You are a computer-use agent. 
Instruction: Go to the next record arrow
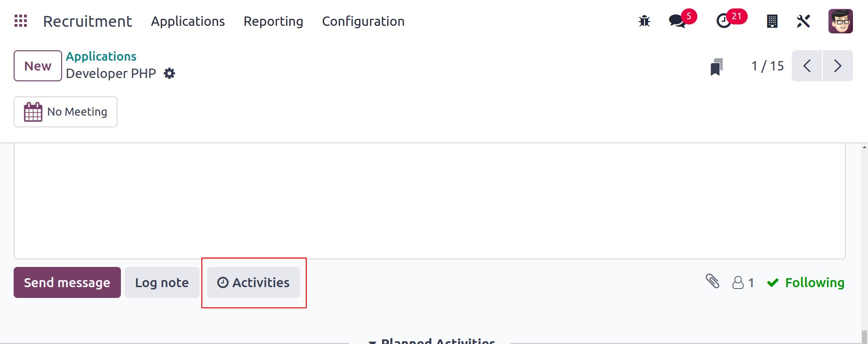pyautogui.click(x=837, y=66)
